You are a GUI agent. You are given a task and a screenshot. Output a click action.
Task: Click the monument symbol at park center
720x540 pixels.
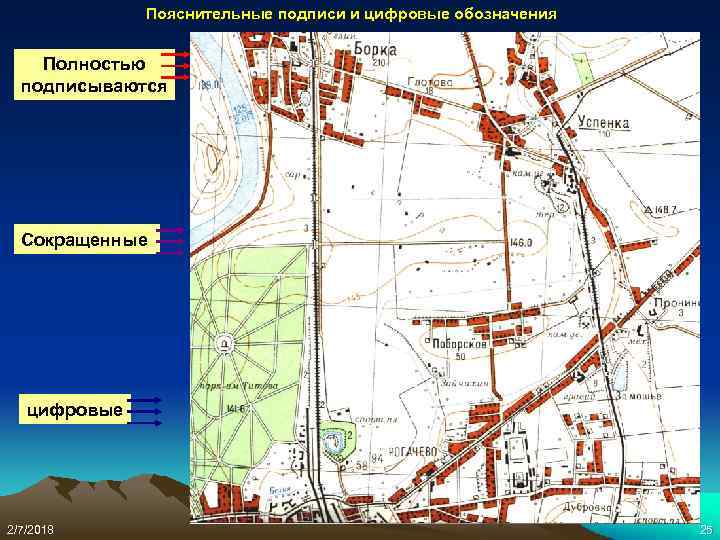(x=224, y=343)
